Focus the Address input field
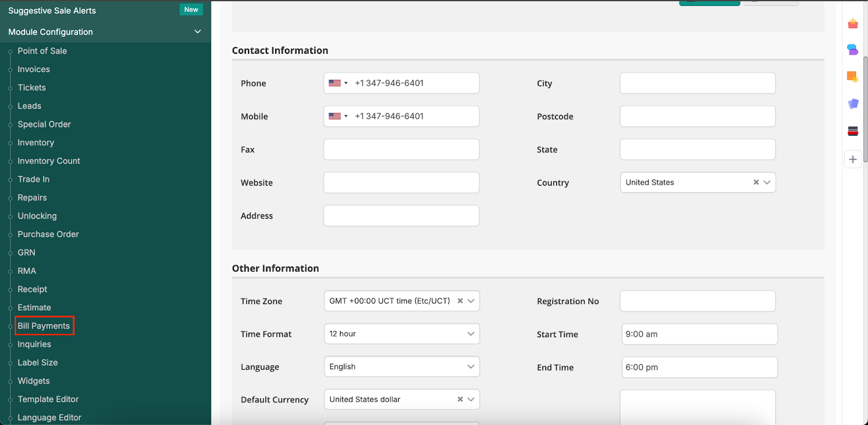 (401, 215)
